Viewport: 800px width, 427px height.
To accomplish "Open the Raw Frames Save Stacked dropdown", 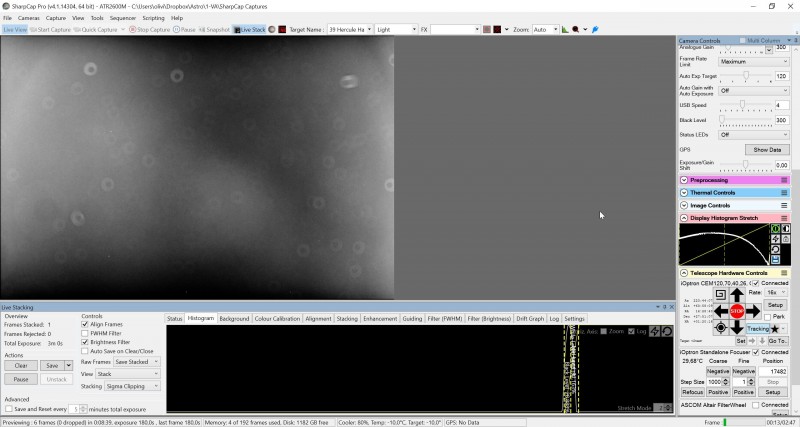I will click(x=136, y=362).
